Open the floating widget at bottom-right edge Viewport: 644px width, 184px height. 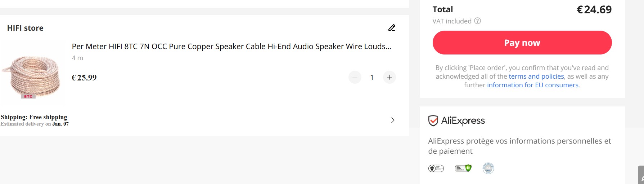click(x=641, y=176)
